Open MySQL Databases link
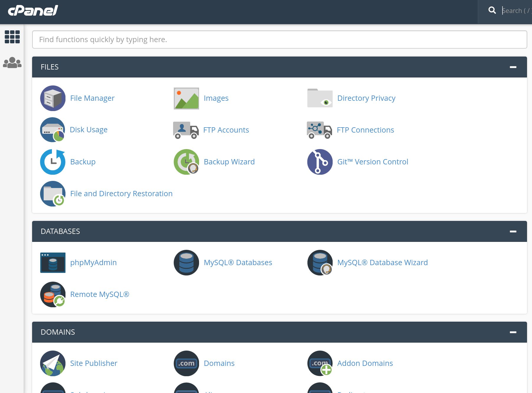The width and height of the screenshot is (532, 393). click(238, 262)
